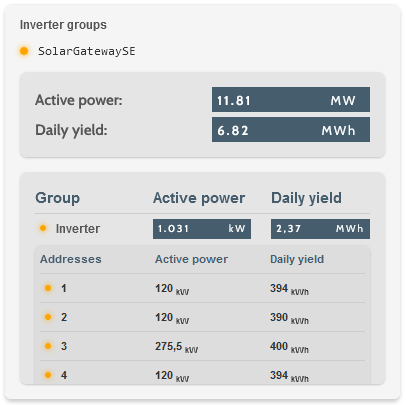Click the status dot for address 3
The width and height of the screenshot is (406, 405).
[48, 346]
